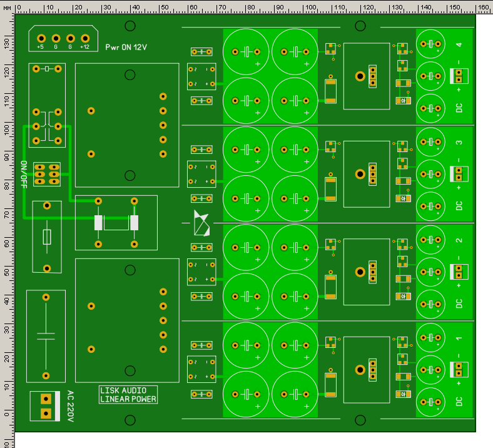493x448 pixels.
Task: Click the channel number "2" label
Action: (459, 240)
